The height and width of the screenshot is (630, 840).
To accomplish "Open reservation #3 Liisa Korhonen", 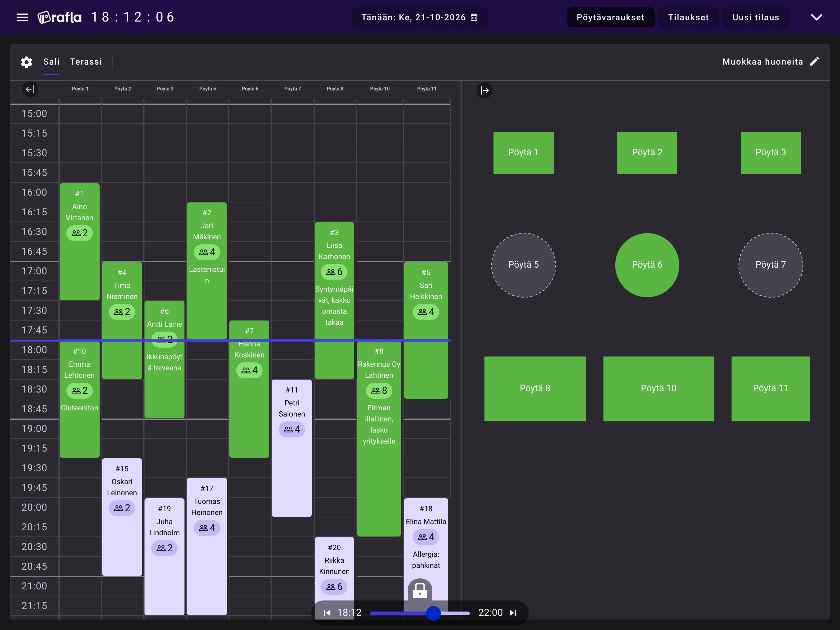I will tap(334, 300).
